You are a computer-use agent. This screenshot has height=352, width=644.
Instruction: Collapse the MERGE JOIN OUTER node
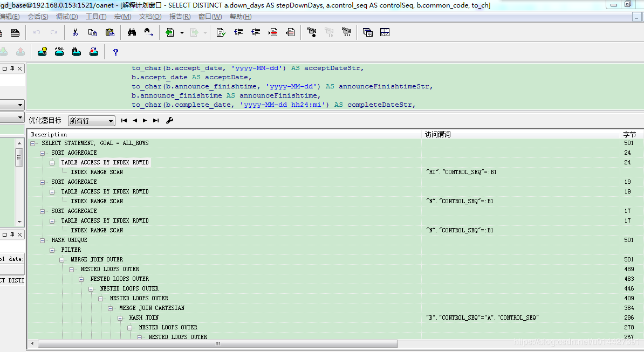62,260
